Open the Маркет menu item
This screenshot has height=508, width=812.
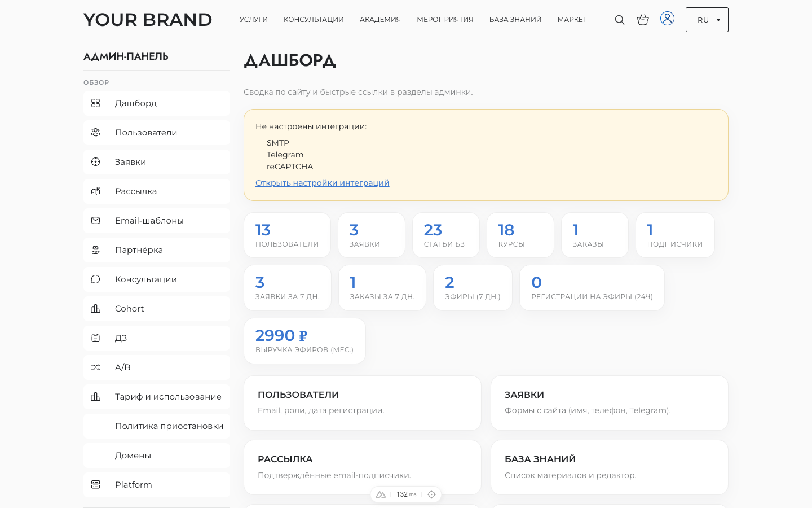pyautogui.click(x=572, y=20)
